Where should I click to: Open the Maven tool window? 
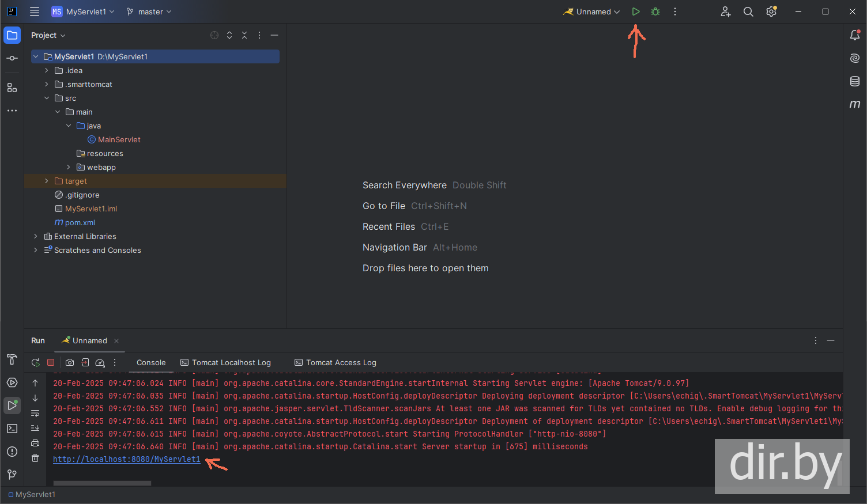(x=855, y=104)
